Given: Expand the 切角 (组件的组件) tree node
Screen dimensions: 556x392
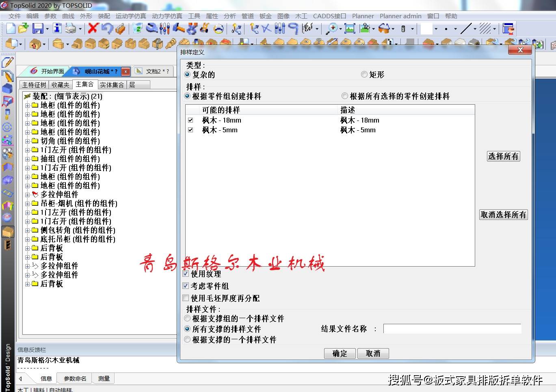Looking at the screenshot, I should [27, 141].
